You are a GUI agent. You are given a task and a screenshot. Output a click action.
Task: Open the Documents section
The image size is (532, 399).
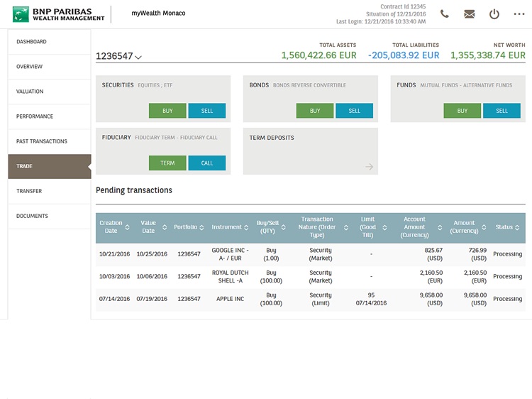click(x=50, y=216)
